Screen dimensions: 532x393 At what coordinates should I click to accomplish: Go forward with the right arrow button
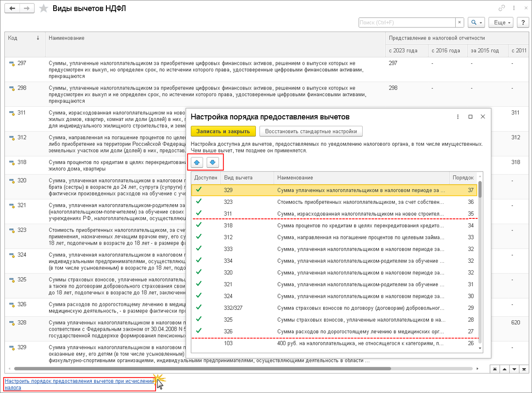[27, 8]
